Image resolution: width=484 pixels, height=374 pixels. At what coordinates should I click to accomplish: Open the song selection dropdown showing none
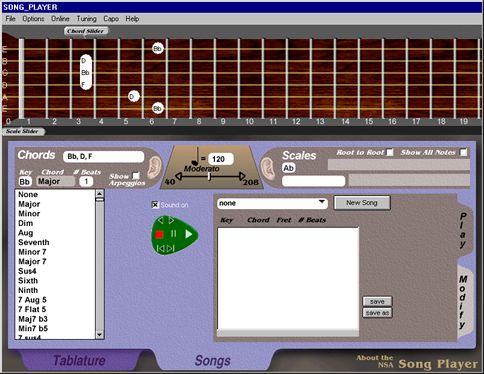coord(272,203)
